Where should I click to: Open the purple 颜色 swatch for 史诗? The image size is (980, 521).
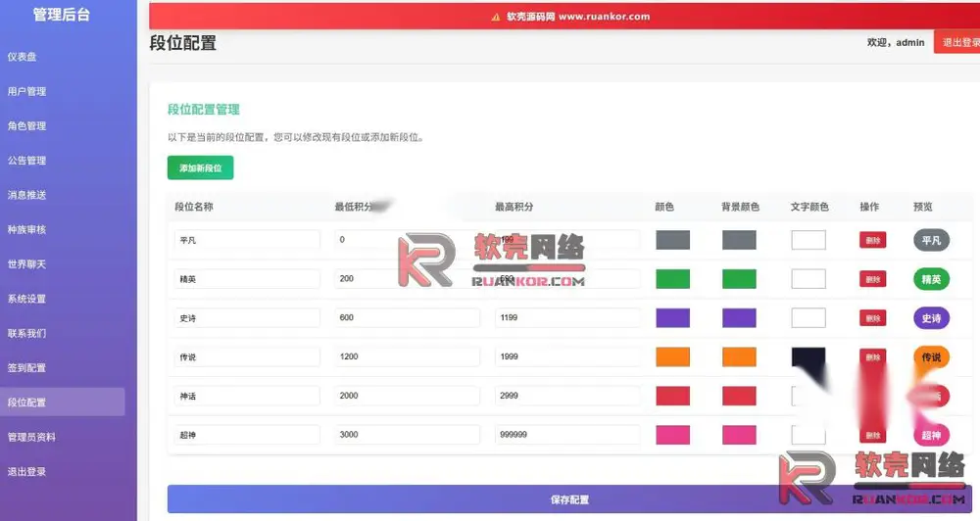(x=672, y=318)
